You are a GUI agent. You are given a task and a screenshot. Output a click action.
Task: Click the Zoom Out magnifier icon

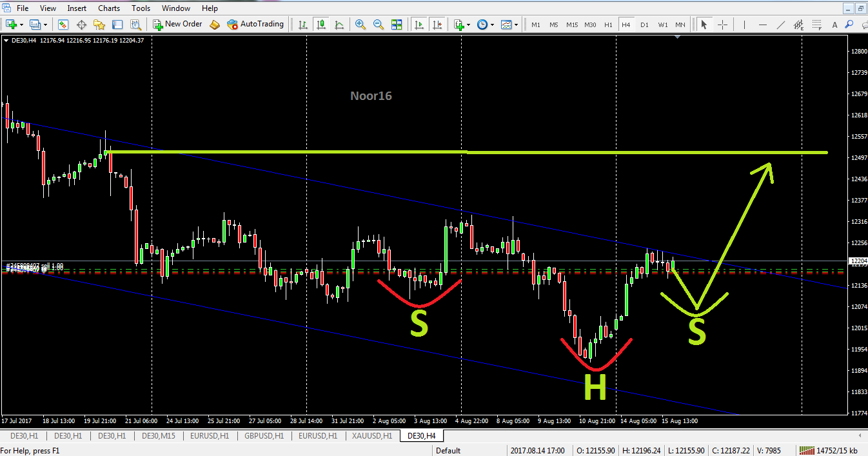378,25
